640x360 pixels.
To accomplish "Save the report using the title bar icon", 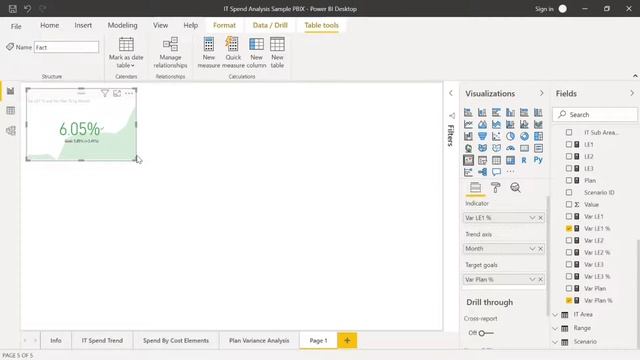I will pyautogui.click(x=13, y=9).
